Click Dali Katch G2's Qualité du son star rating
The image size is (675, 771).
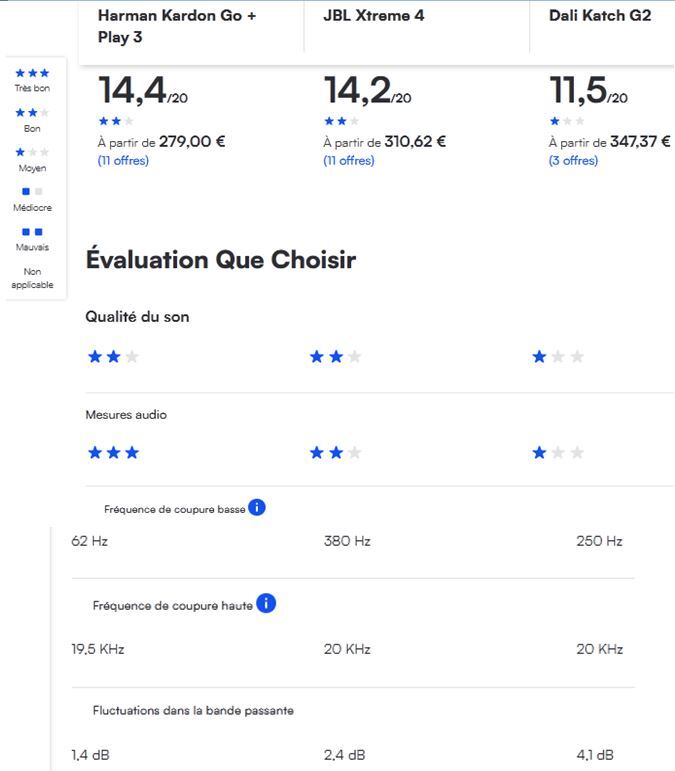(558, 357)
